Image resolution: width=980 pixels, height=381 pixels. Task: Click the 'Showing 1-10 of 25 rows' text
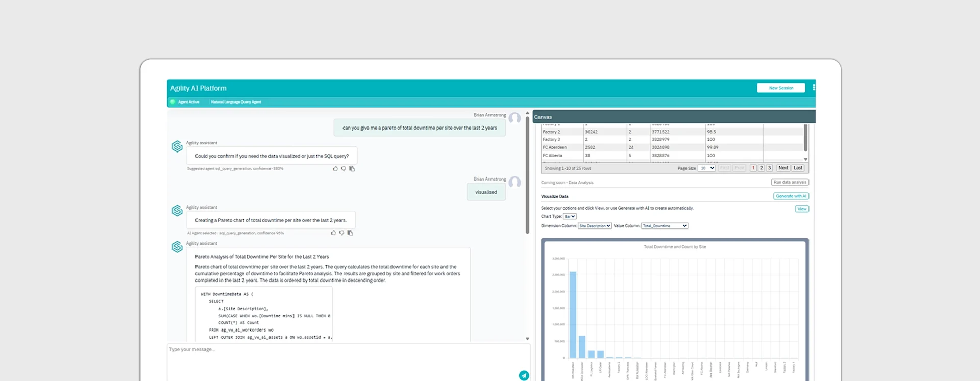coord(568,168)
